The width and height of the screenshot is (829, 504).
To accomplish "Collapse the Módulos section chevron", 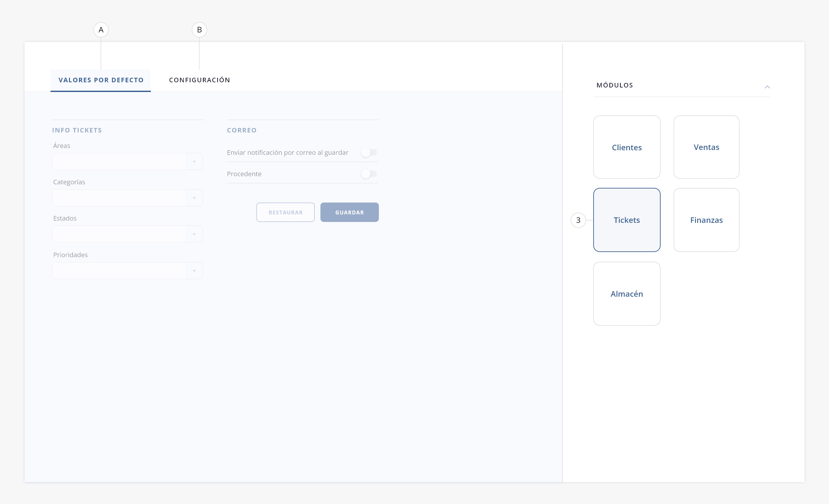I will pyautogui.click(x=767, y=87).
